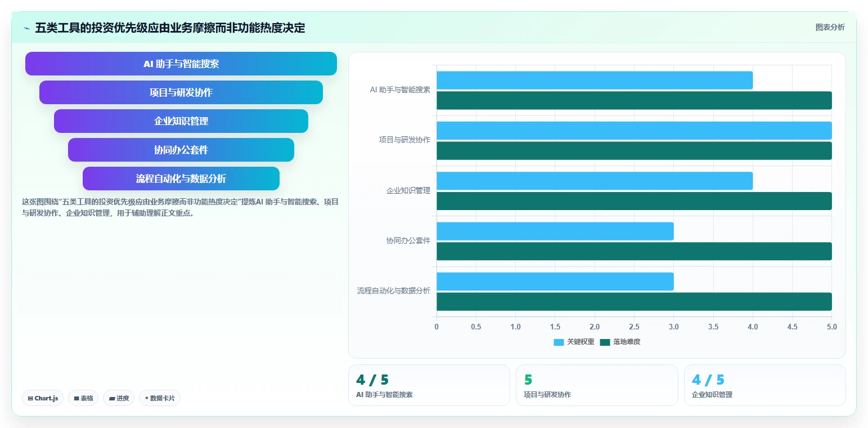868x428 pixels.
Task: Click the x-axis tick 2.5
Action: [x=634, y=327]
